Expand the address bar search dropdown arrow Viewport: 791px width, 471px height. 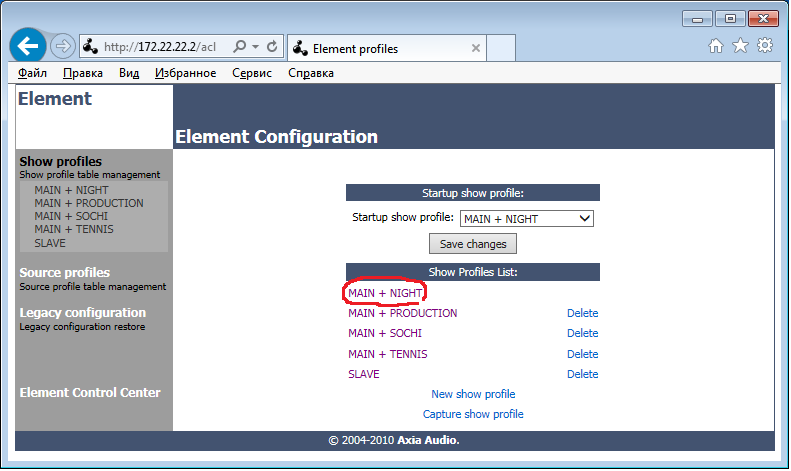(256, 47)
